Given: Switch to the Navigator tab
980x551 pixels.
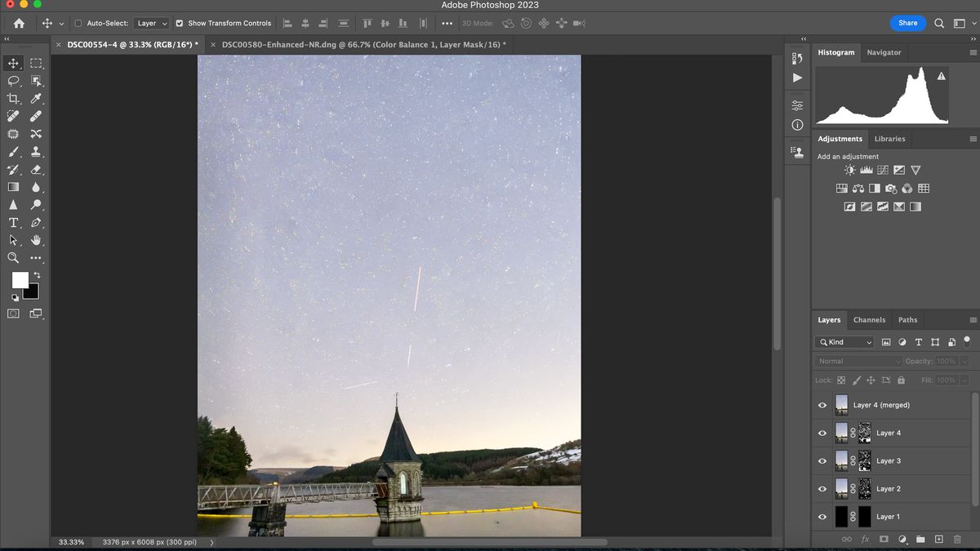Looking at the screenshot, I should click(x=884, y=52).
